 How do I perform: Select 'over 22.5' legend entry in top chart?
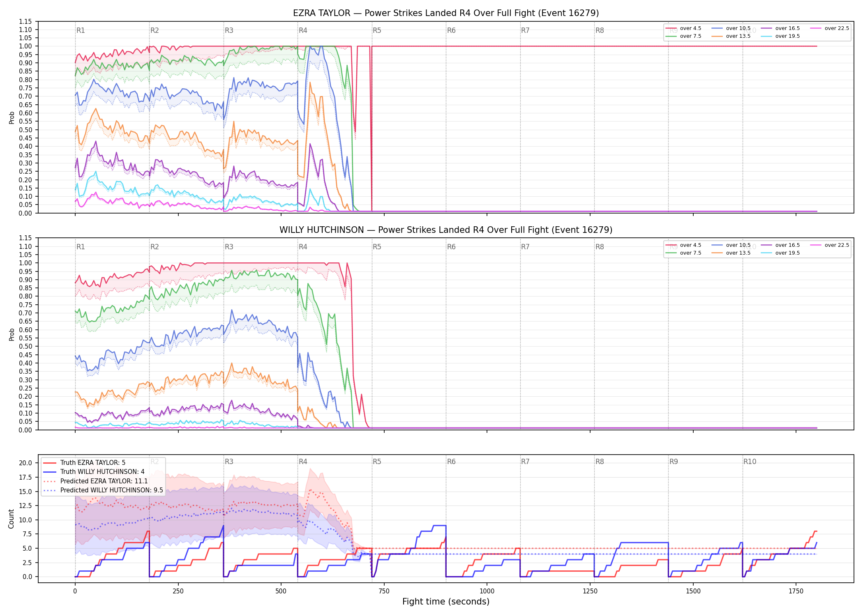(830, 28)
